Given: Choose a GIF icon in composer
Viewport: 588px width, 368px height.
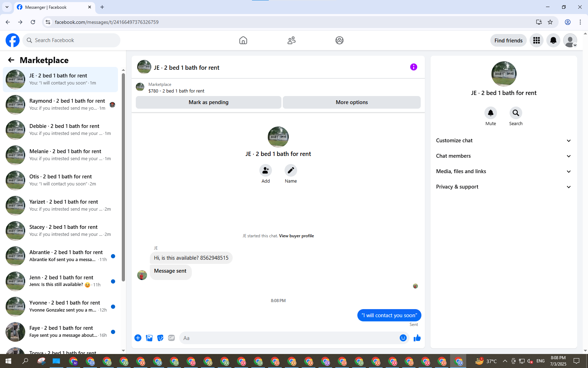Looking at the screenshot, I should (171, 338).
